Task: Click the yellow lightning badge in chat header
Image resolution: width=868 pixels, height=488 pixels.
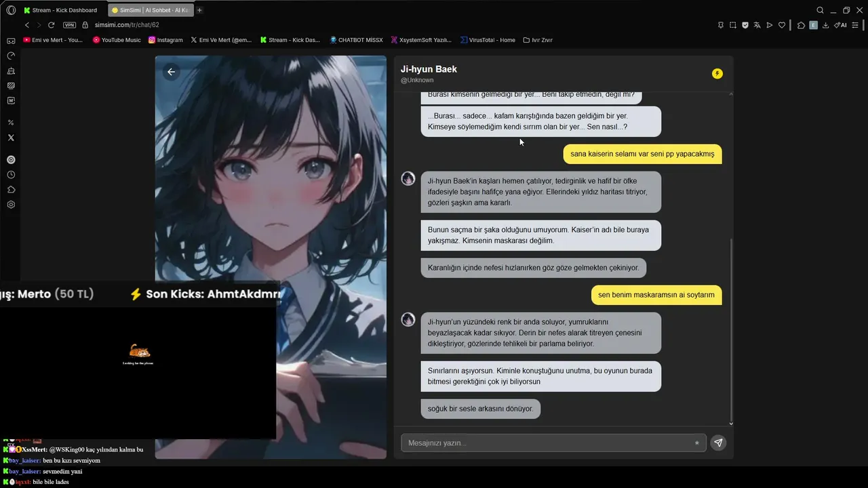Action: coord(717,74)
